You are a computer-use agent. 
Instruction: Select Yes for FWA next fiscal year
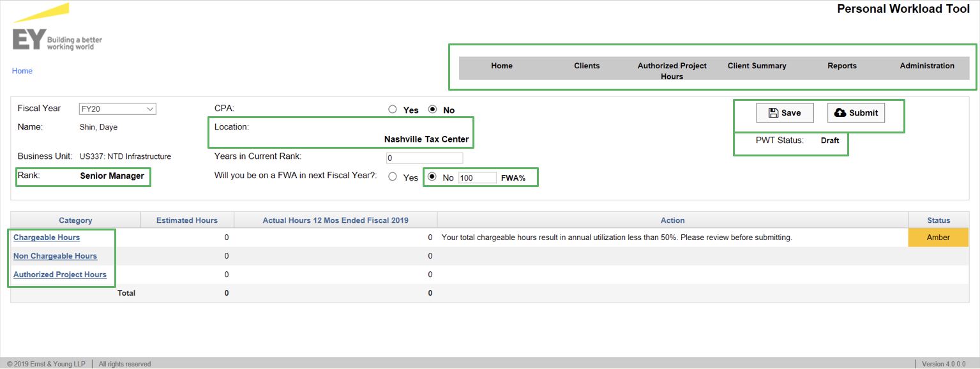[x=393, y=177]
